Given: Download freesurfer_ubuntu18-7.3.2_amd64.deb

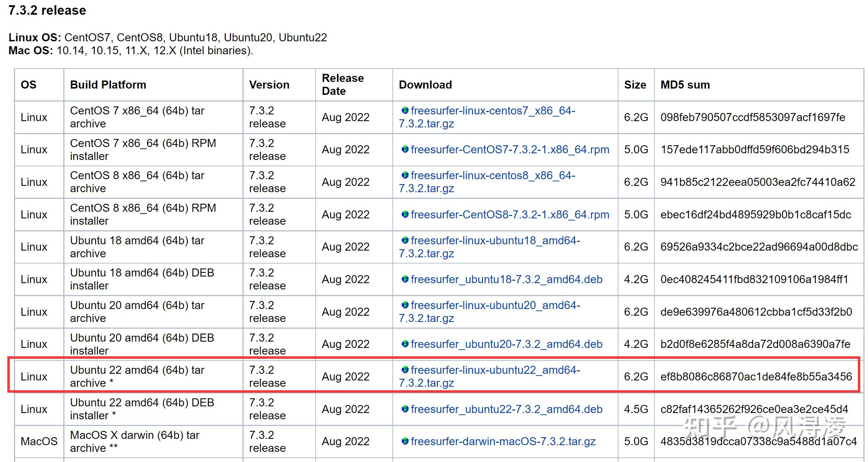Looking at the screenshot, I should pyautogui.click(x=506, y=280).
